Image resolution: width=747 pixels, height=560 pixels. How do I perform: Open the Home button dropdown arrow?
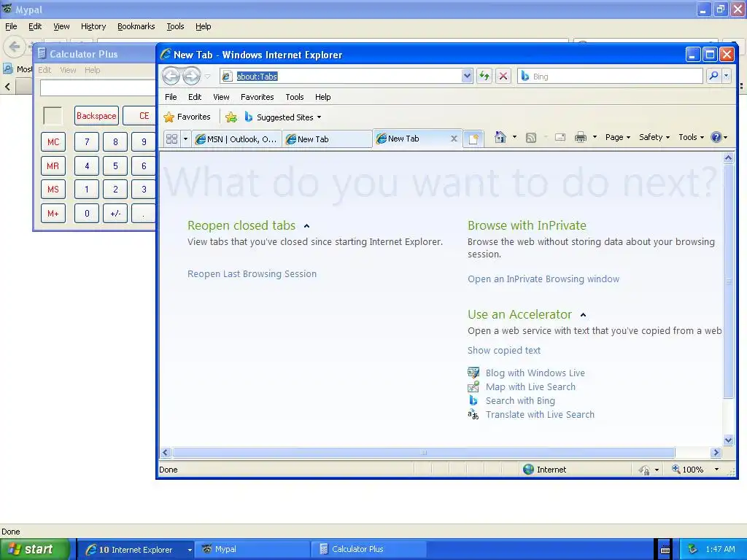click(514, 137)
